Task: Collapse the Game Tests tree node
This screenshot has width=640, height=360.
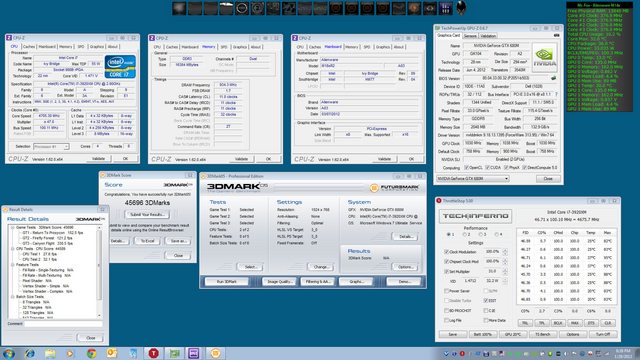Action: (13, 227)
